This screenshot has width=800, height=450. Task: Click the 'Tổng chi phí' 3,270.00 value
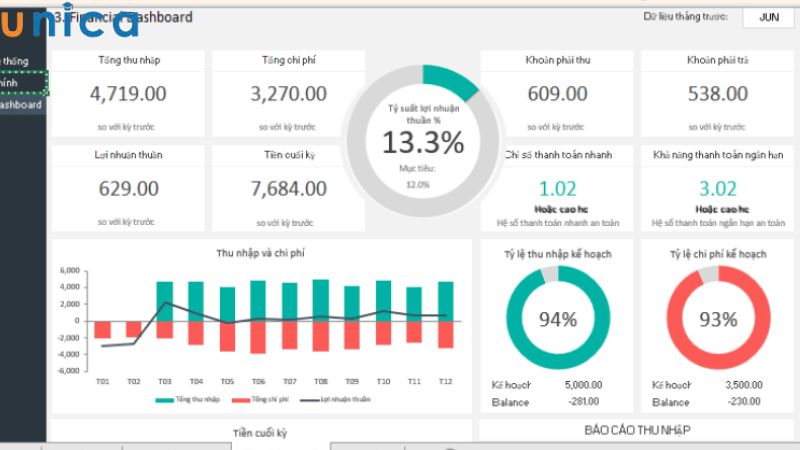tap(288, 94)
